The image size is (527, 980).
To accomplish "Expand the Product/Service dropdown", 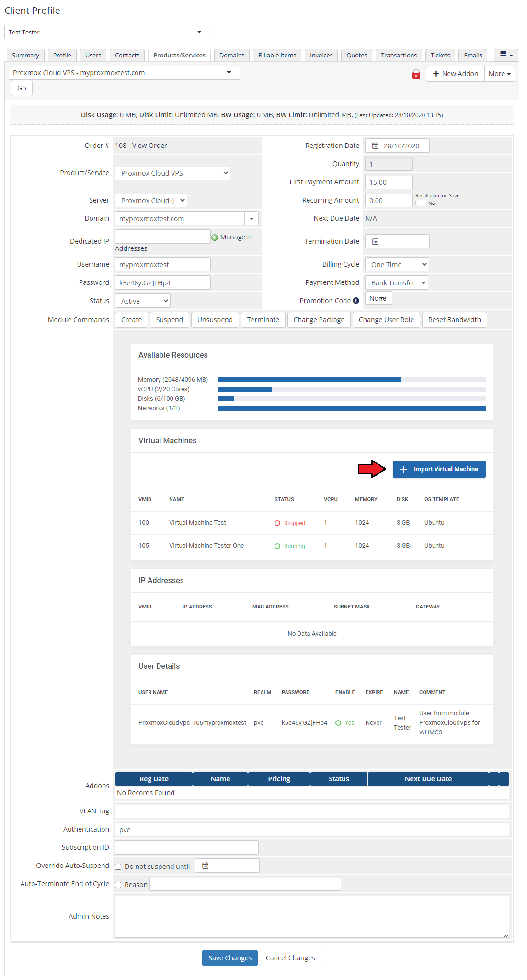I will pos(172,173).
